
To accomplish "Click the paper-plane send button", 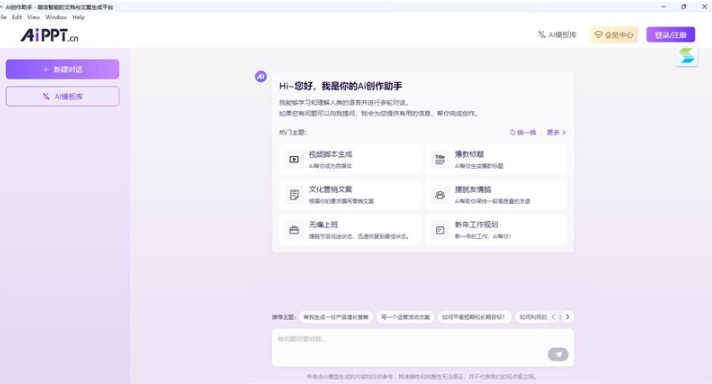I will [558, 354].
